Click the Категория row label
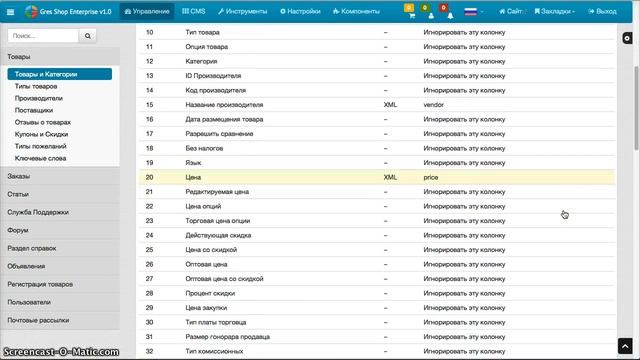Screen dimensions: 640x360 [x=201, y=61]
